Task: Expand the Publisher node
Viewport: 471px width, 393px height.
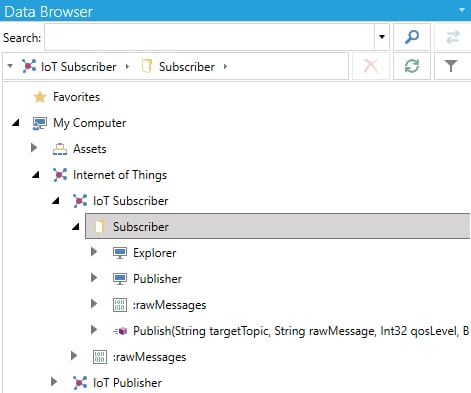Action: click(94, 277)
